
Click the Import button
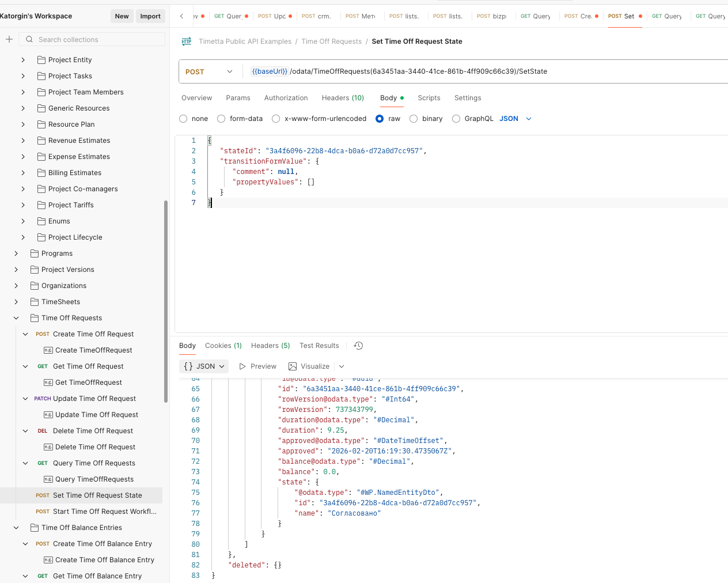click(x=150, y=16)
